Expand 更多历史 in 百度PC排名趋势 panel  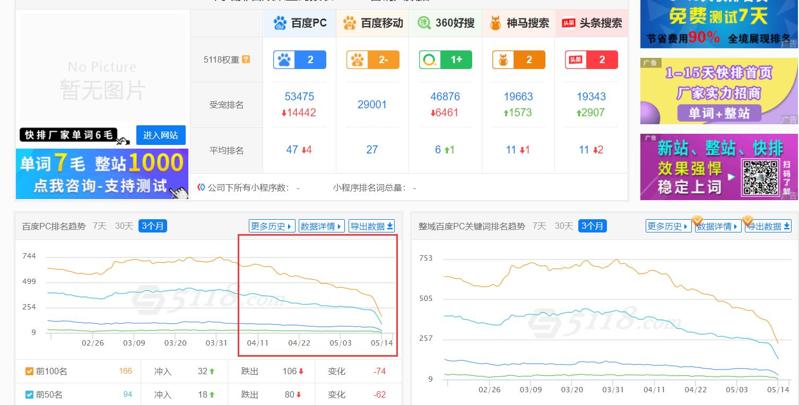tap(272, 226)
